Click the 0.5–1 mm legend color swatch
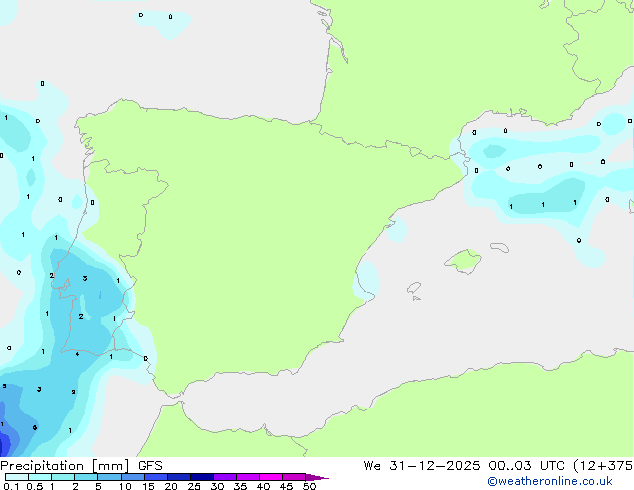 click(40, 477)
